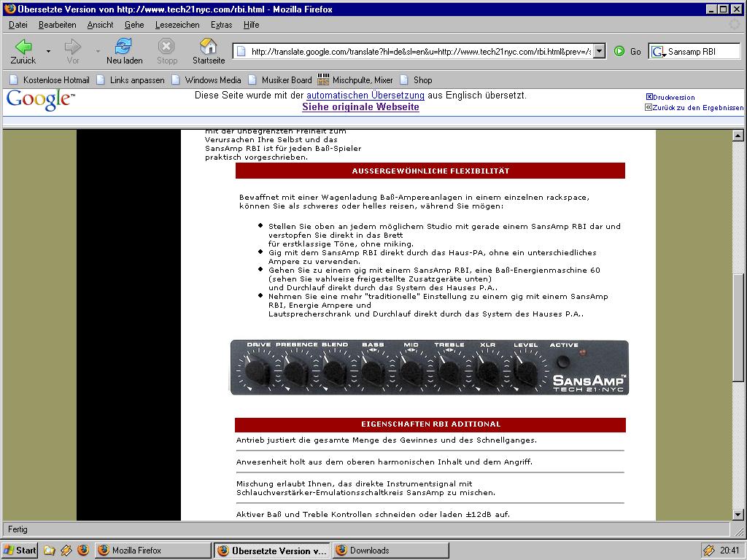Image resolution: width=747 pixels, height=560 pixels.
Task: Click the vertical scrollbar thumb
Action: pos(738,327)
